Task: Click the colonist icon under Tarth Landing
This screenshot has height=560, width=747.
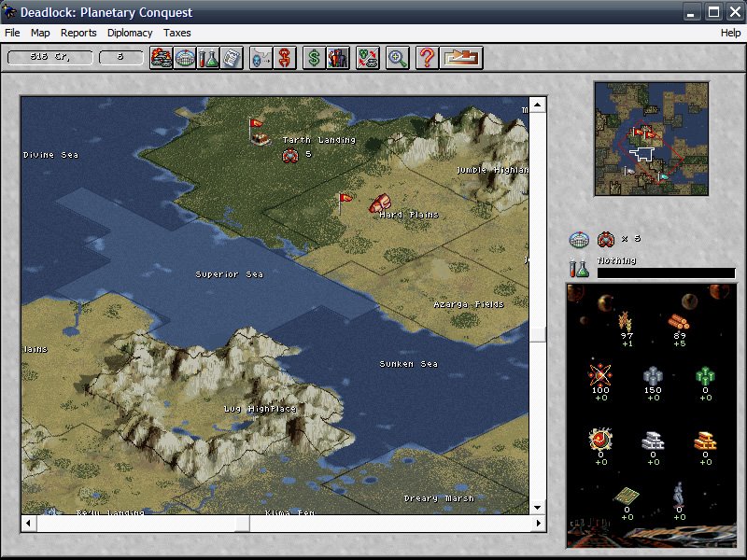Action: pos(290,156)
